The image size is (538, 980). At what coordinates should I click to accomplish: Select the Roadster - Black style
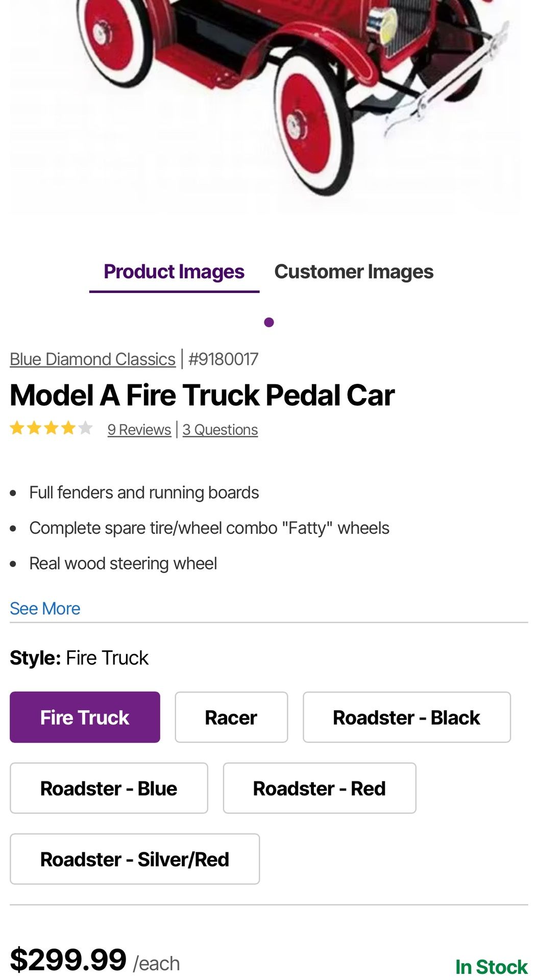[406, 717]
